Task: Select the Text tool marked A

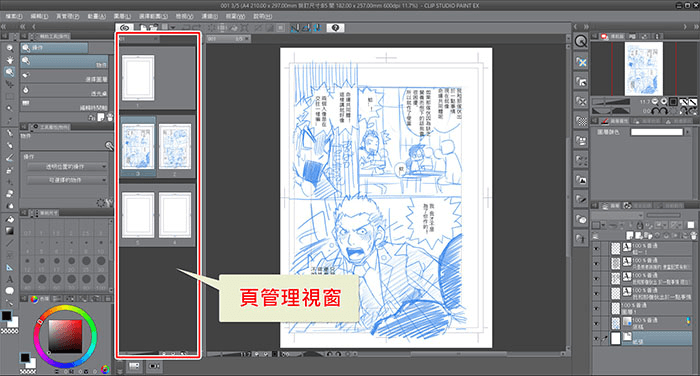Action: (x=9, y=279)
